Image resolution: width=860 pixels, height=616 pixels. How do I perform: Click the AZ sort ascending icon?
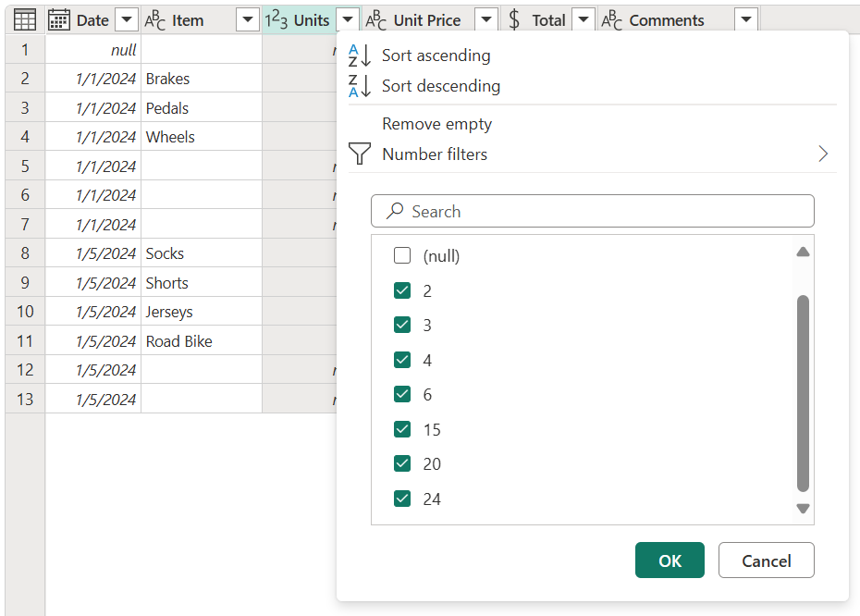click(360, 55)
